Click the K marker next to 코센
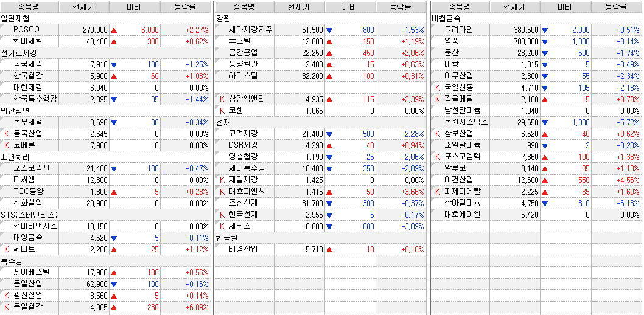 click(x=222, y=111)
